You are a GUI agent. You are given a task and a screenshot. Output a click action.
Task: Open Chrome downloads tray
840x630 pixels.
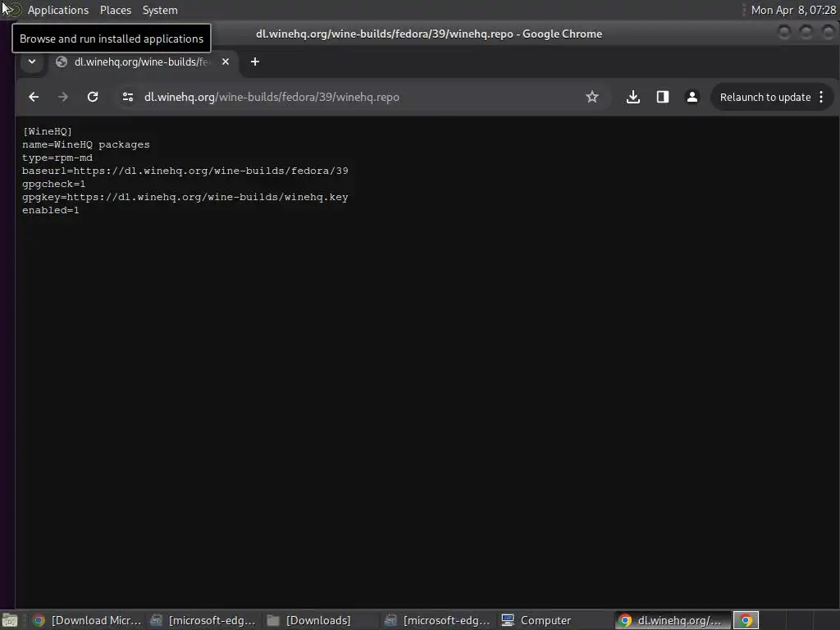point(632,97)
